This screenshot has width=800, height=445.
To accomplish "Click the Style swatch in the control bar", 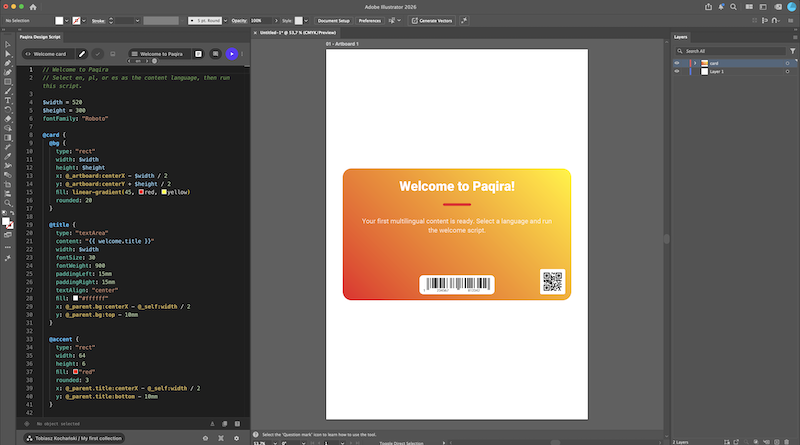I will click(298, 21).
